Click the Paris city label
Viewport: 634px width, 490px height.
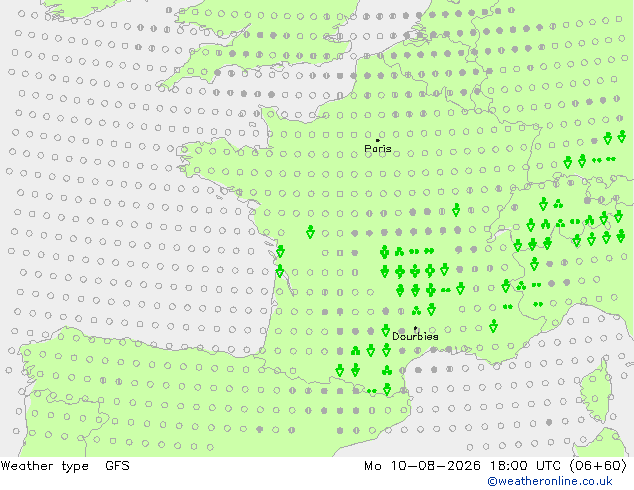tap(378, 149)
